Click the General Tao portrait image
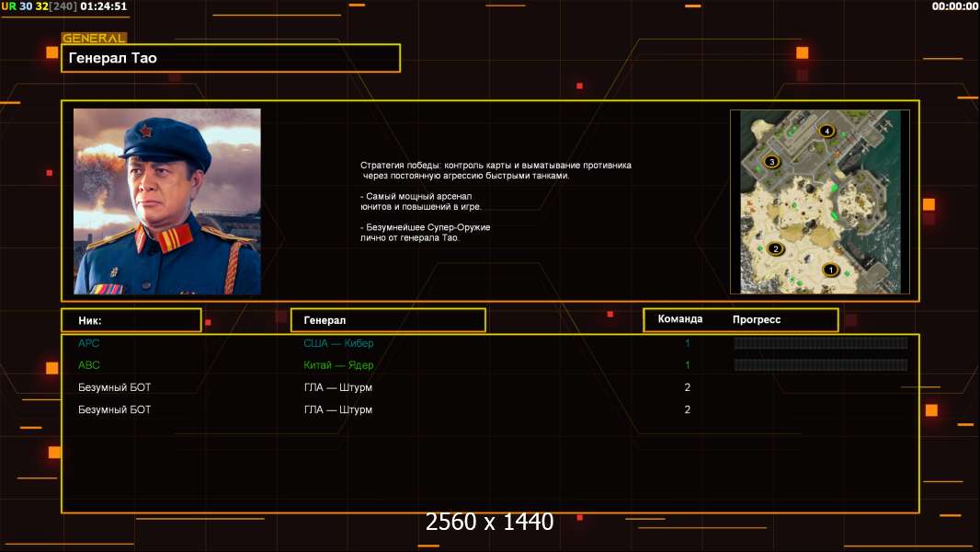The image size is (980, 552). [167, 201]
